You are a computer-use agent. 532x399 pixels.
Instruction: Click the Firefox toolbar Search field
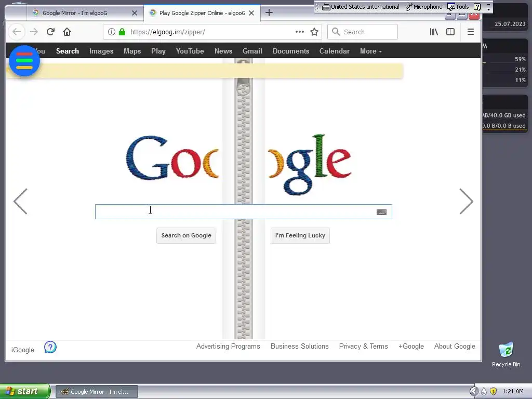pyautogui.click(x=362, y=32)
